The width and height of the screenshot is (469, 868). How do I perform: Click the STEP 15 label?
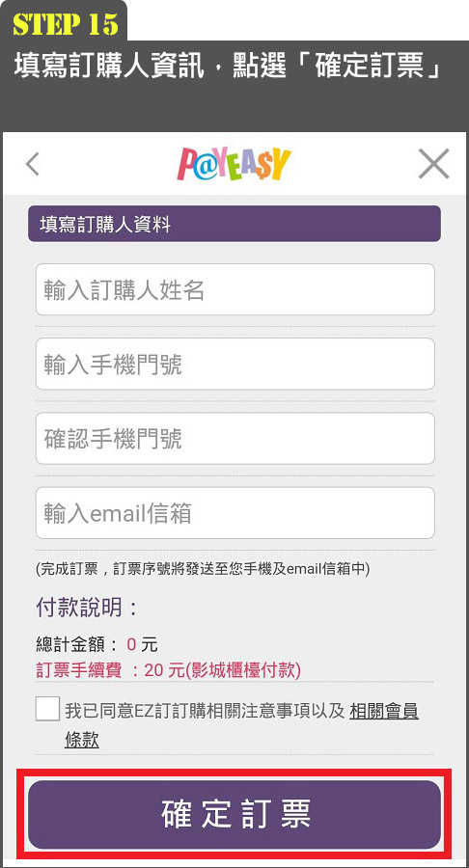66,23
